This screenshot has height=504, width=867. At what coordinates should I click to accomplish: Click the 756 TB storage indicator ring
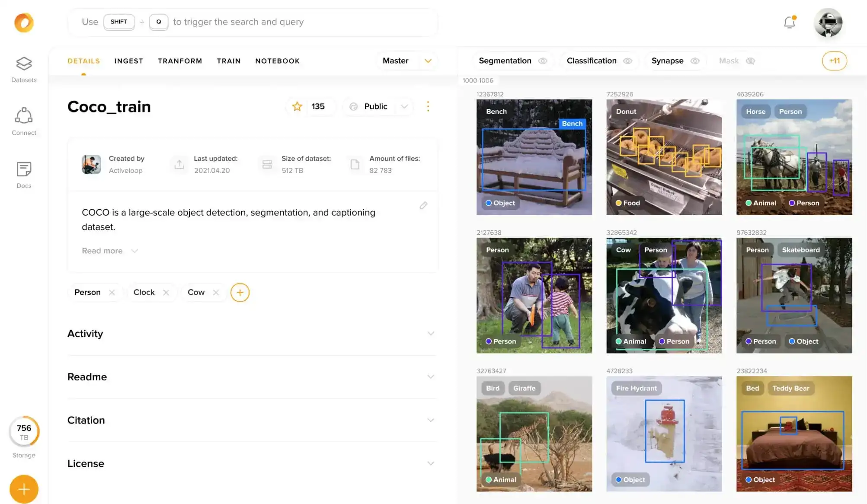pyautogui.click(x=24, y=431)
